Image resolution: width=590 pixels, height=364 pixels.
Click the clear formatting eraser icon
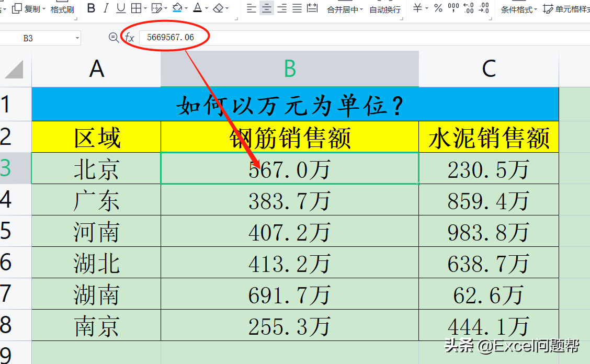coord(218,8)
